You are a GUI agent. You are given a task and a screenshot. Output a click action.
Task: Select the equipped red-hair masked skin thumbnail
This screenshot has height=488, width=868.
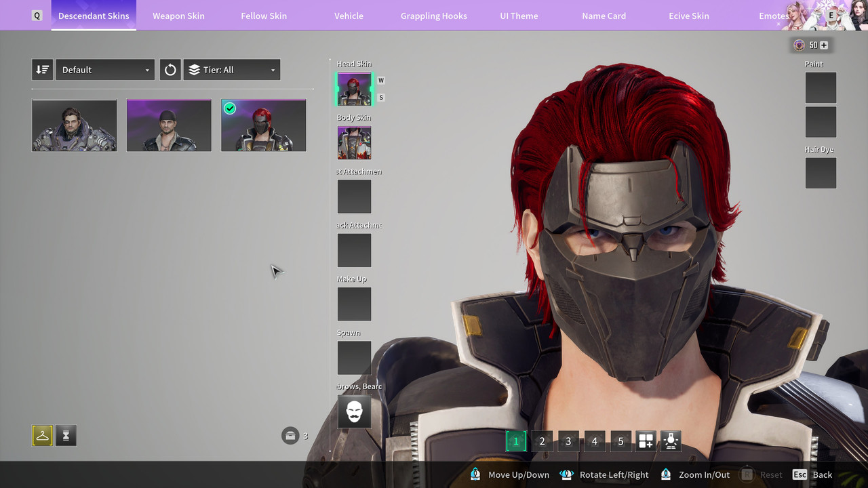(264, 125)
